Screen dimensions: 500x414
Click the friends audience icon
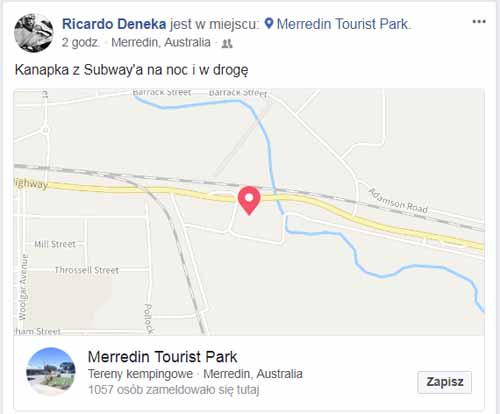click(227, 43)
